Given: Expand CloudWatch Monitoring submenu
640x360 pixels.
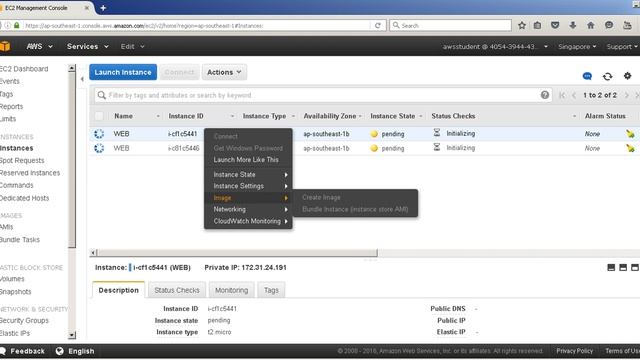Looking at the screenshot, I should [x=248, y=221].
